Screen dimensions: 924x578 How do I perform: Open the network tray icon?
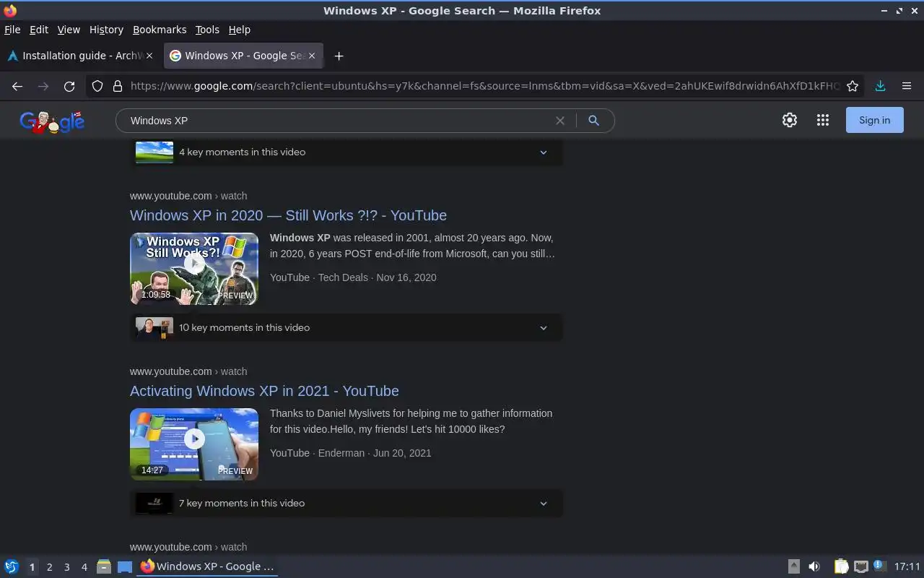tap(860, 566)
